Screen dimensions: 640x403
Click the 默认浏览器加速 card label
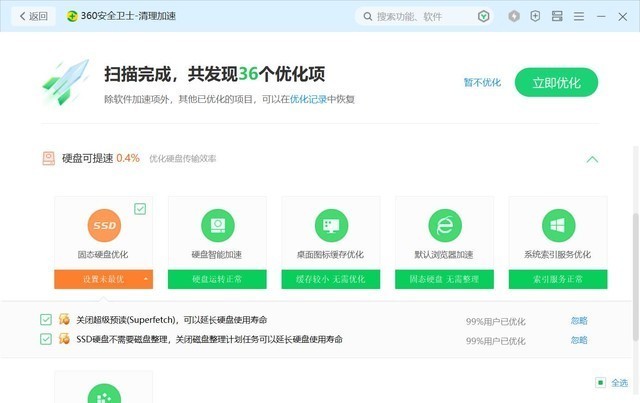444,255
